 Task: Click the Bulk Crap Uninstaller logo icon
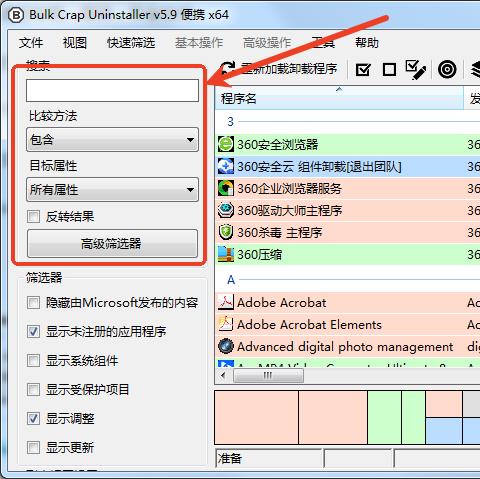[16, 15]
